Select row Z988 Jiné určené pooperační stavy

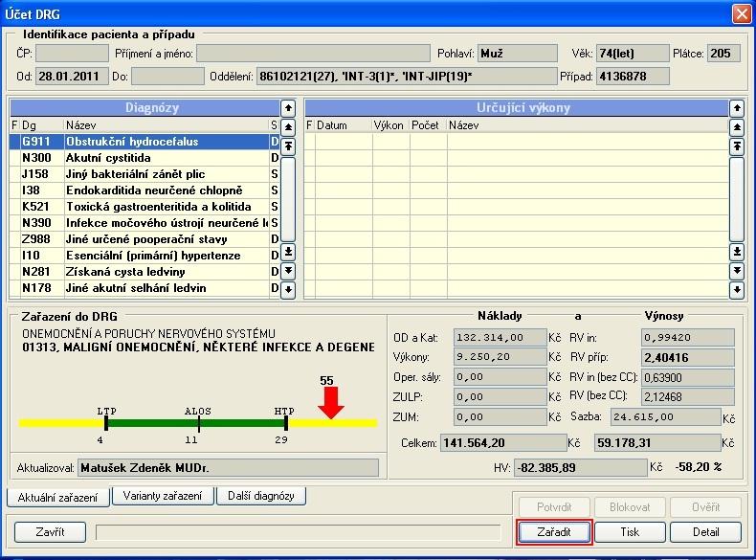click(145, 239)
